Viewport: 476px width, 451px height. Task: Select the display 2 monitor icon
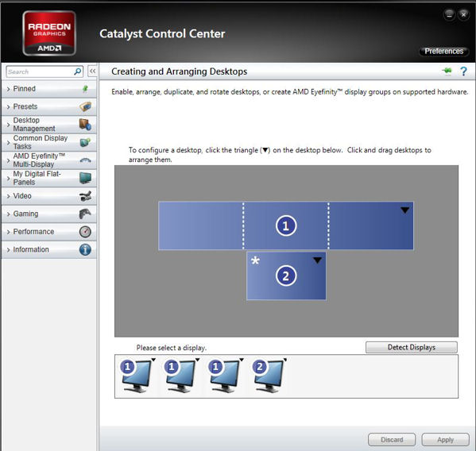268,376
